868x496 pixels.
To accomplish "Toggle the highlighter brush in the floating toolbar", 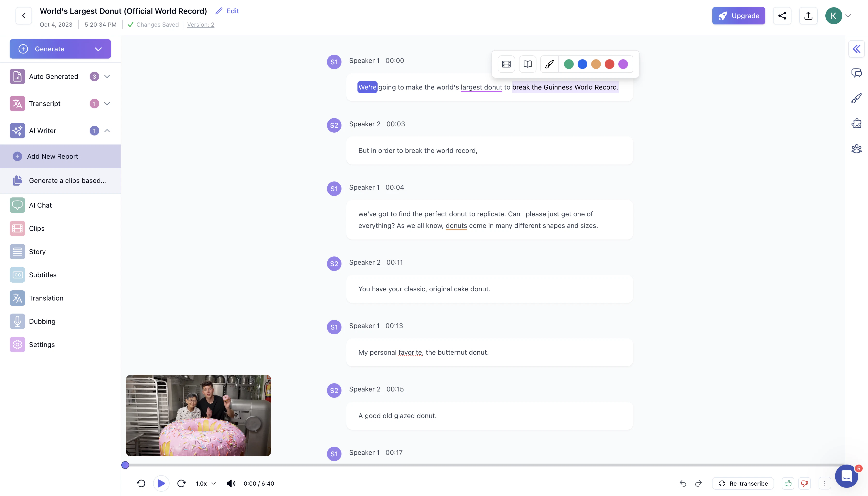I will [549, 64].
